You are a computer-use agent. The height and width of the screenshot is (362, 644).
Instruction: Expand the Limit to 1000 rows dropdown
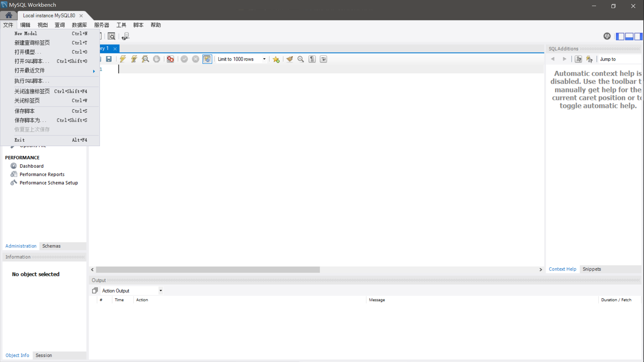coord(264,59)
